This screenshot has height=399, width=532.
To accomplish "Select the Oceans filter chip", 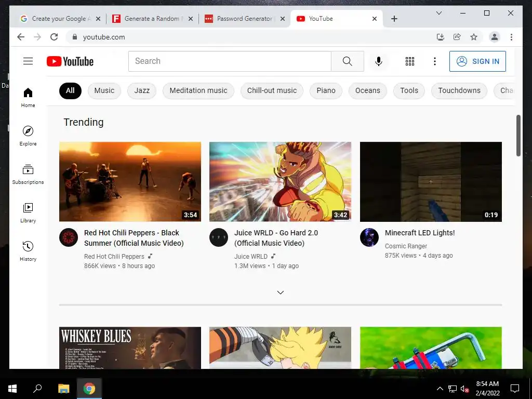I will click(x=367, y=90).
